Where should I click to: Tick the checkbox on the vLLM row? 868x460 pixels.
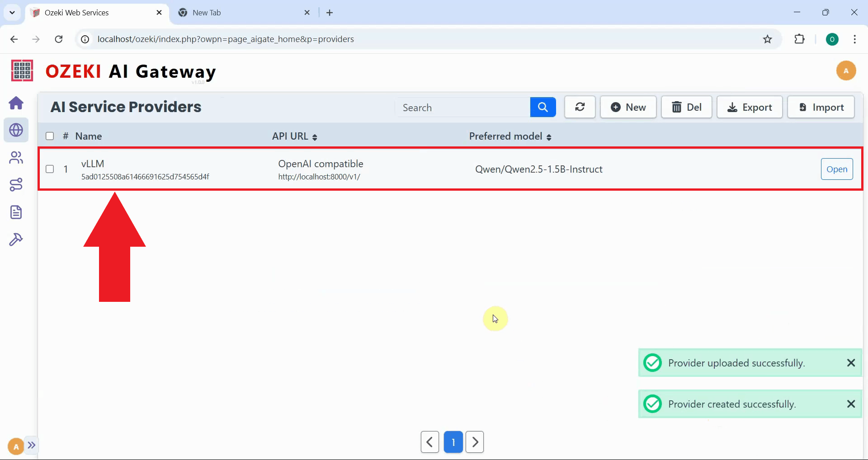(50, 169)
